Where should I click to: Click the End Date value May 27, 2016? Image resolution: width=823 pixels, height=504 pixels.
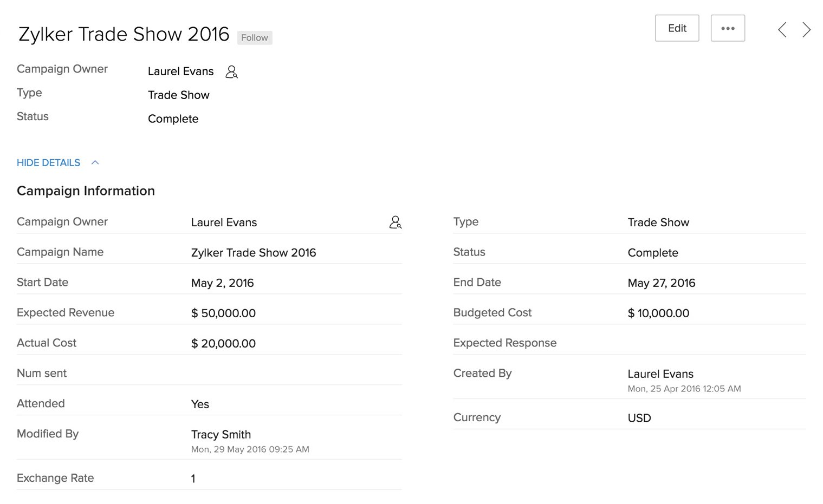point(661,283)
